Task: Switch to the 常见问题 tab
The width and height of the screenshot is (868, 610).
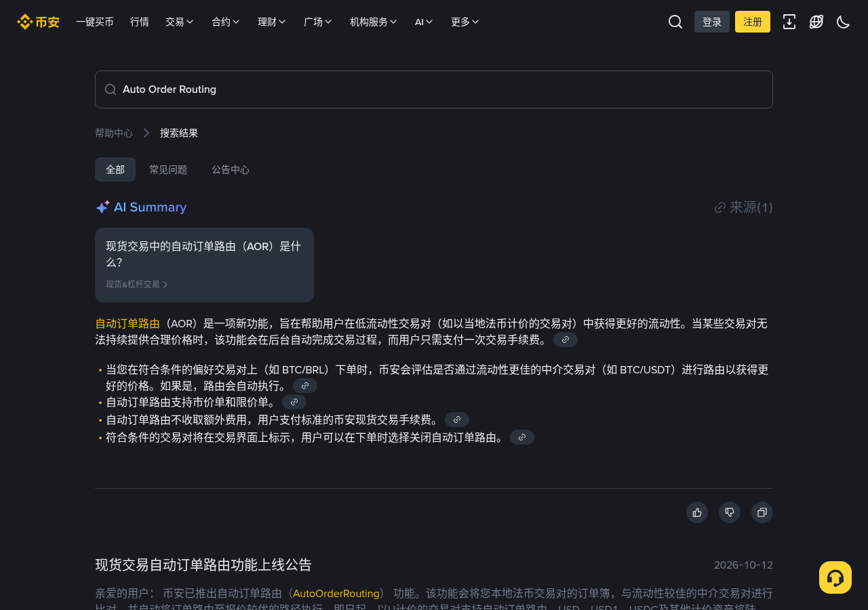Action: pyautogui.click(x=168, y=169)
